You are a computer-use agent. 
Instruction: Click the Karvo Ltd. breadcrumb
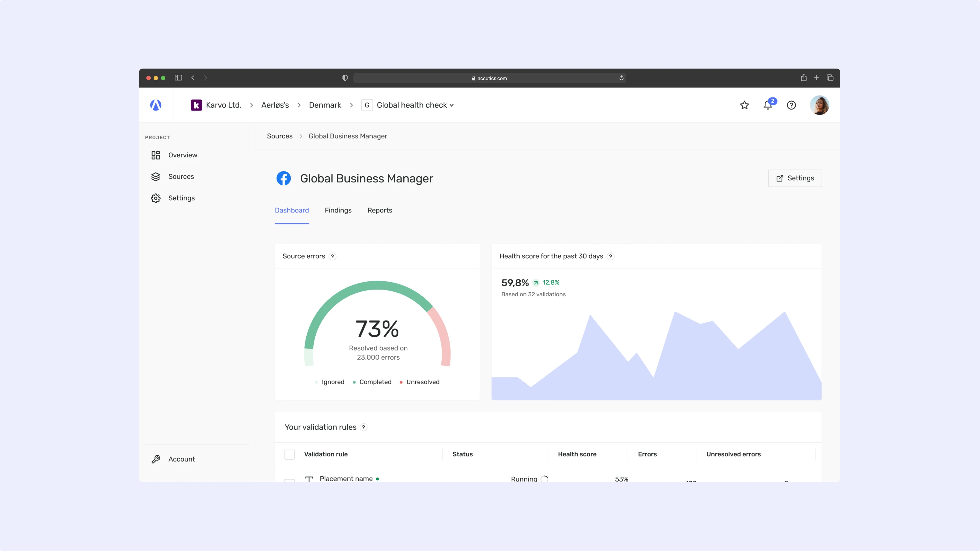(x=223, y=105)
